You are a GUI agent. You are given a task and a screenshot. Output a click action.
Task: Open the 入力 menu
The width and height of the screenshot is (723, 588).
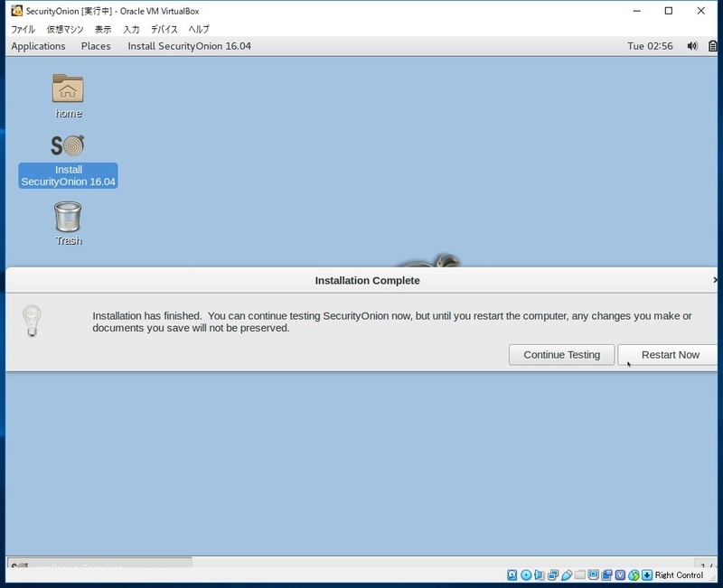(x=131, y=29)
